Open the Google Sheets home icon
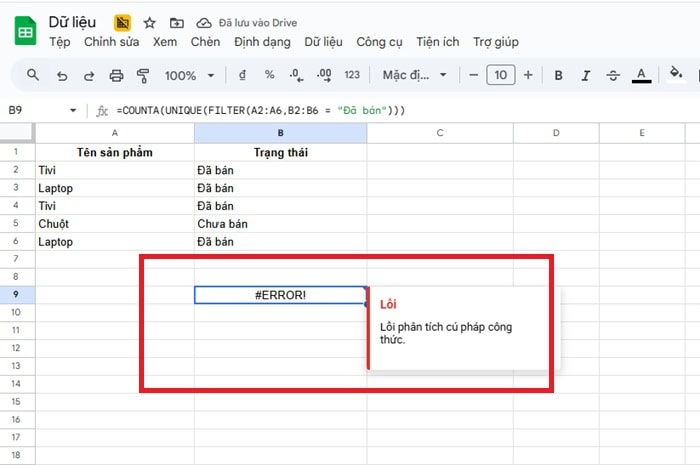Viewport: 700px width, 465px height. coord(25,30)
